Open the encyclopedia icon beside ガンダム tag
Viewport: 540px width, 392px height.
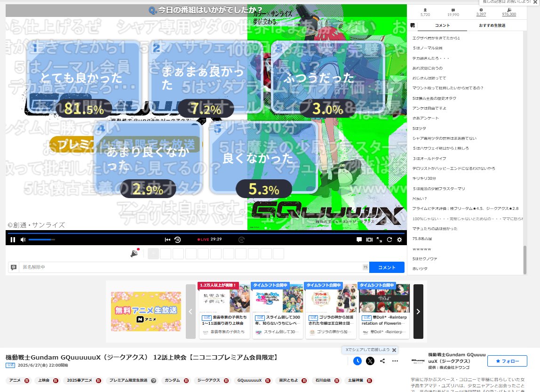point(186,381)
